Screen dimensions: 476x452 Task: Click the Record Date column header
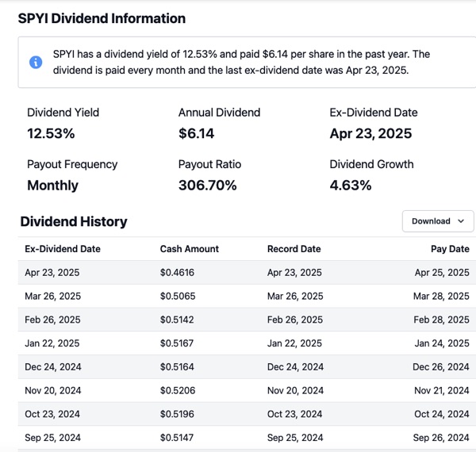294,249
